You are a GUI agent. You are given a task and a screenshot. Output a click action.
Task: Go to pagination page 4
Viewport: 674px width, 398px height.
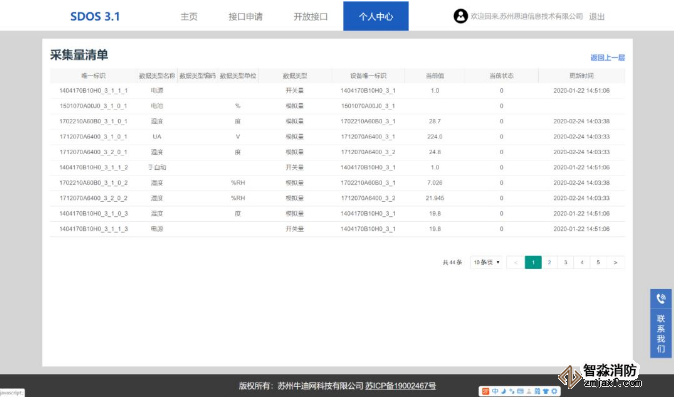[582, 262]
